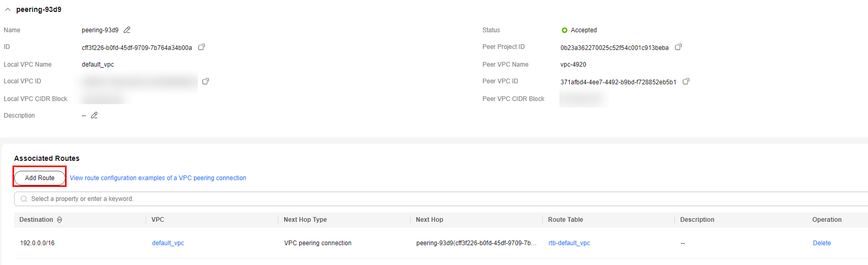Collapse the peering-93d9 details section

(x=8, y=10)
